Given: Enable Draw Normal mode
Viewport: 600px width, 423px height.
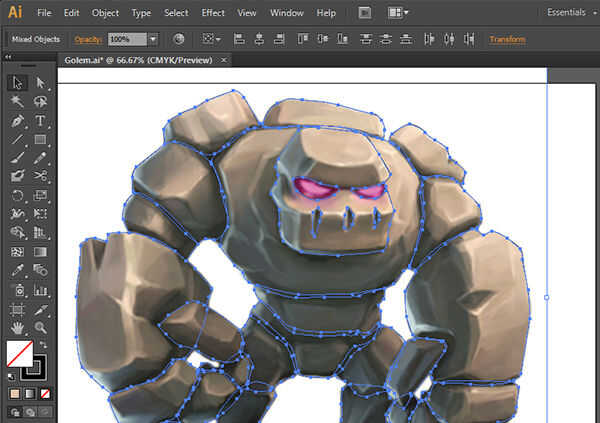Looking at the screenshot, I should coord(15,412).
